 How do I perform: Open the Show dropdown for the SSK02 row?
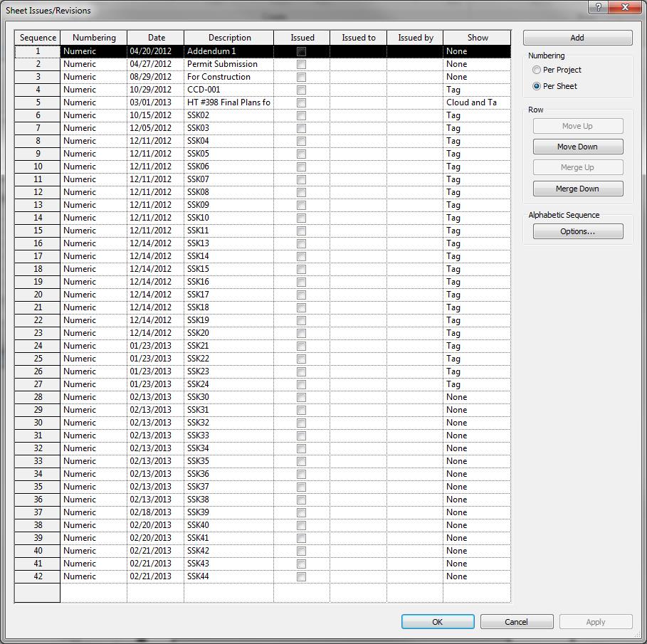click(477, 115)
